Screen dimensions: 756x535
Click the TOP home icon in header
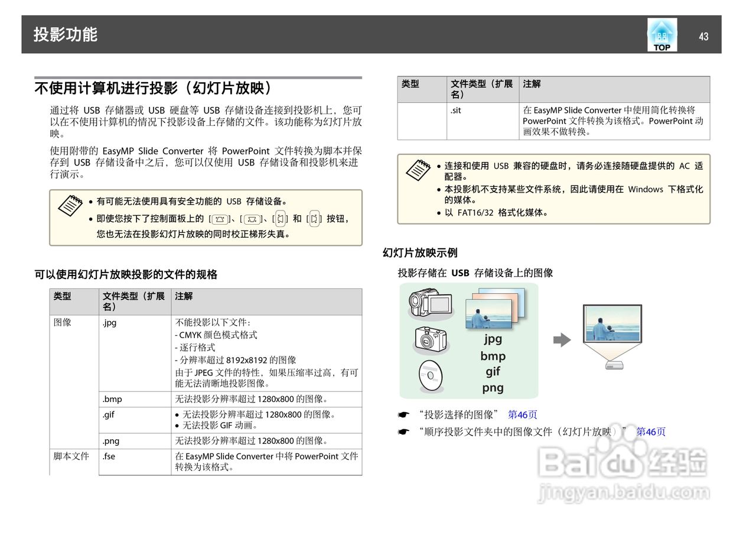pos(662,34)
